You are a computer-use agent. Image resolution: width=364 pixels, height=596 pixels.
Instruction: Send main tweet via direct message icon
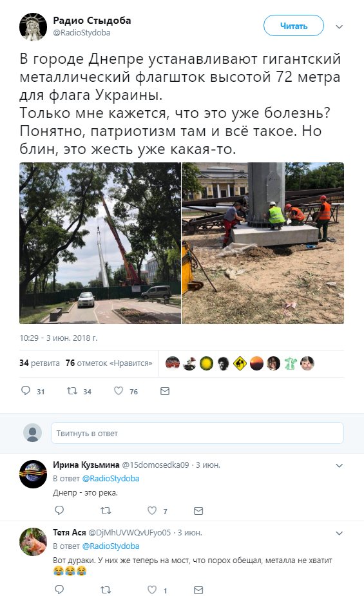point(165,391)
